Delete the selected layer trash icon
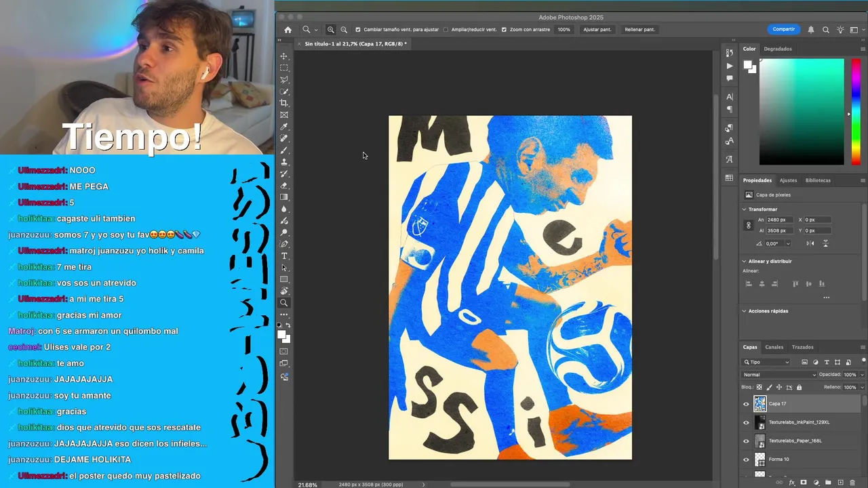868x488 pixels. pyautogui.click(x=852, y=483)
